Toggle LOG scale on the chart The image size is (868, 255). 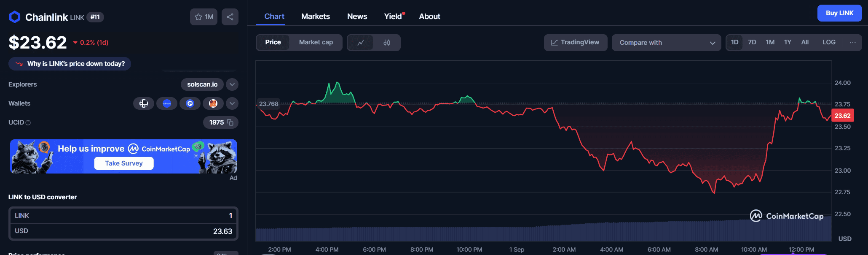[x=828, y=43]
